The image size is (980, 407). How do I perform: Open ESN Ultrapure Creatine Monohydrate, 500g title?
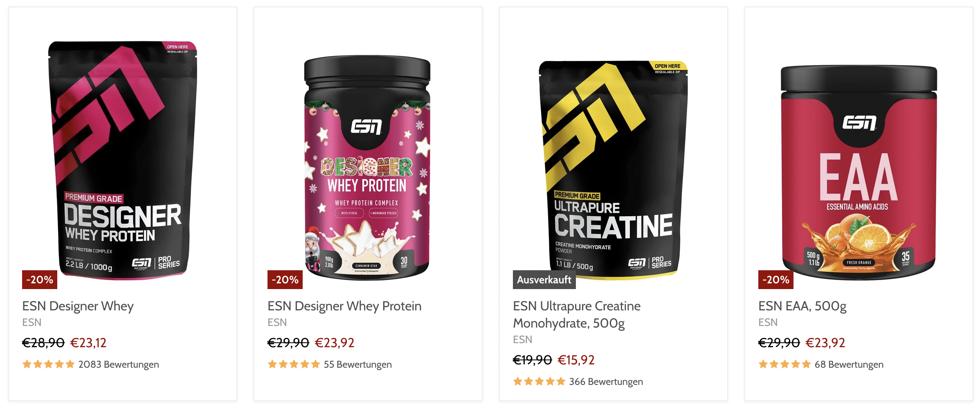coord(577,314)
